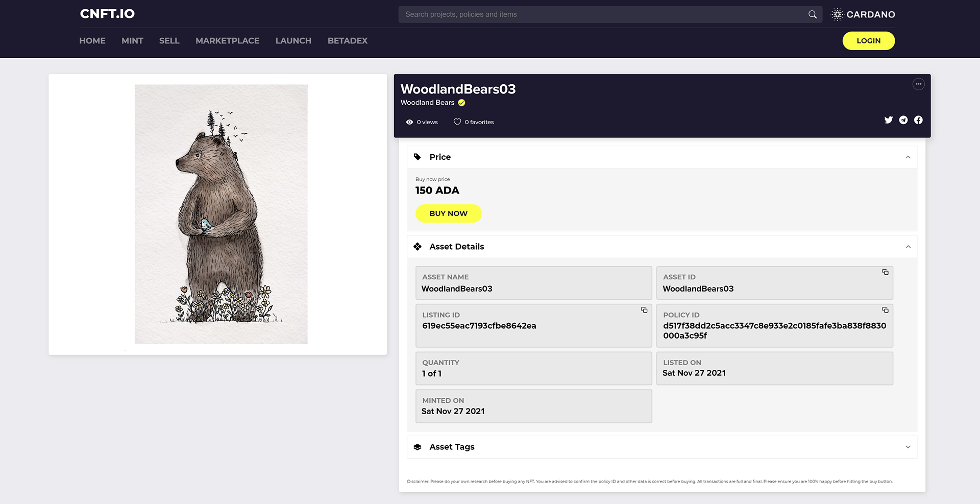Open the MARKETPLACE menu item
The height and width of the screenshot is (504, 980).
[x=227, y=41]
